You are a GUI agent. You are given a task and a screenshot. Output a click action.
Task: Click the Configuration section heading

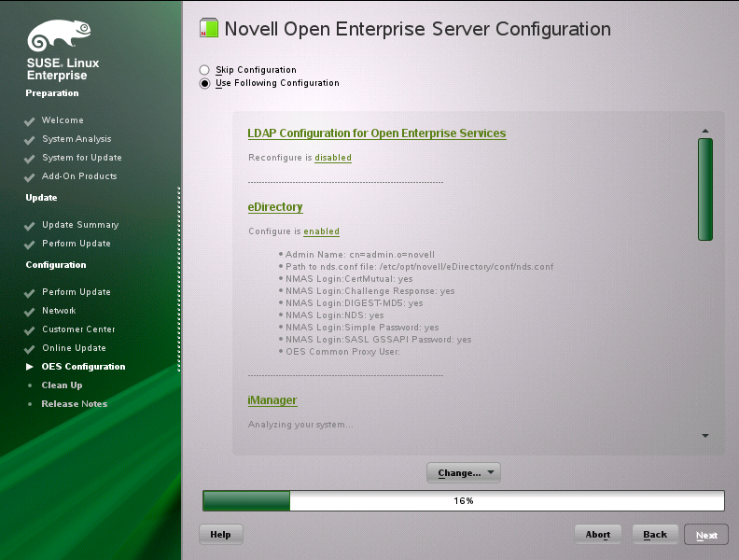pyautogui.click(x=56, y=265)
